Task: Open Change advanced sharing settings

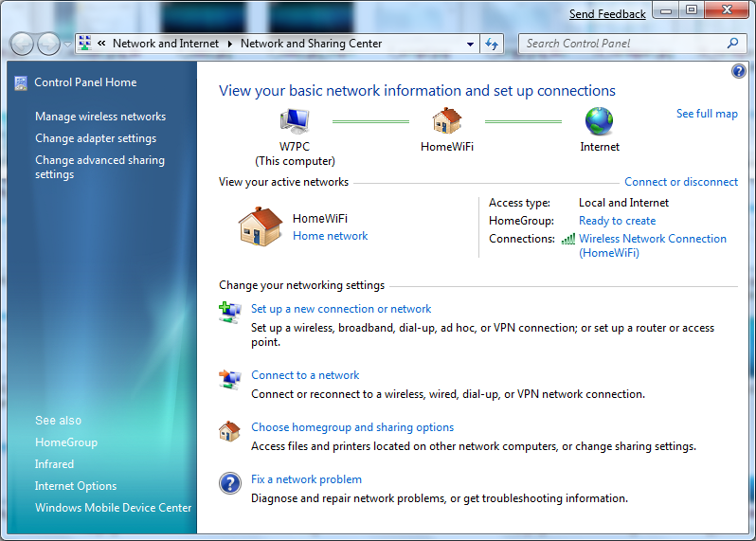Action: 99,167
